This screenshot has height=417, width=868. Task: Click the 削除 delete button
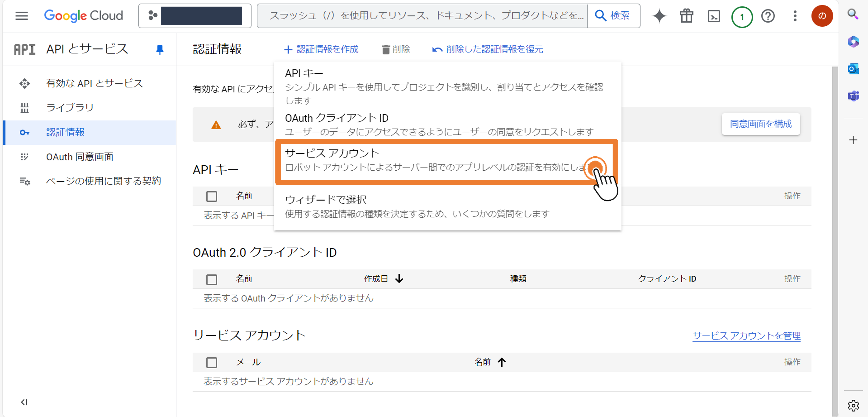click(x=396, y=49)
